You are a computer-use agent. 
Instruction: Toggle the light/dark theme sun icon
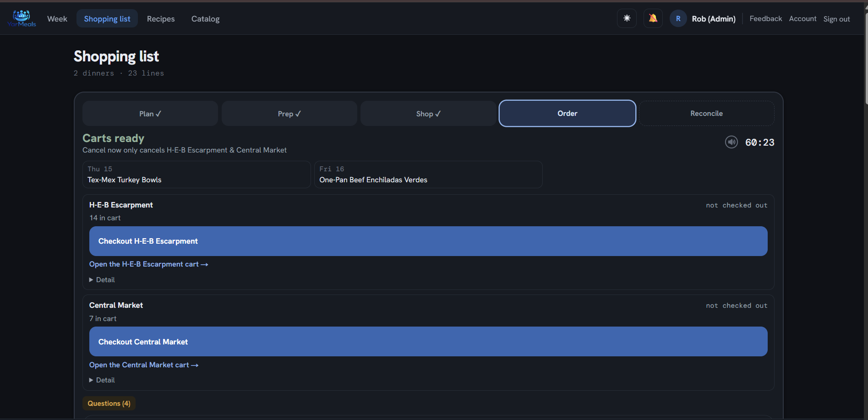[627, 18]
